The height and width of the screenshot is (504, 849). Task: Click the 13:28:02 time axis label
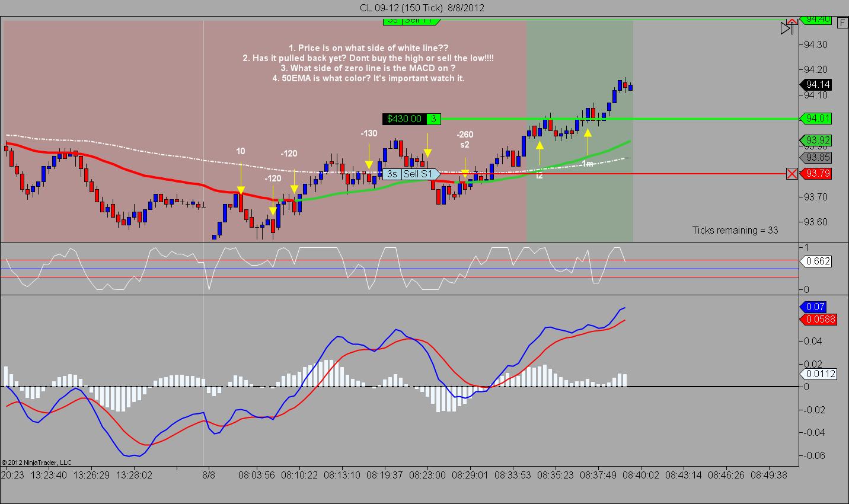135,475
